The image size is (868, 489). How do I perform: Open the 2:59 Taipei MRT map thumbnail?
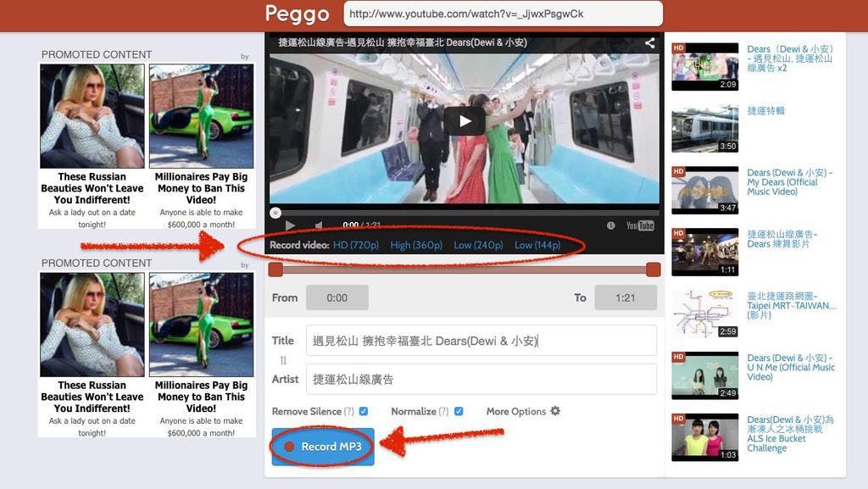pos(704,314)
